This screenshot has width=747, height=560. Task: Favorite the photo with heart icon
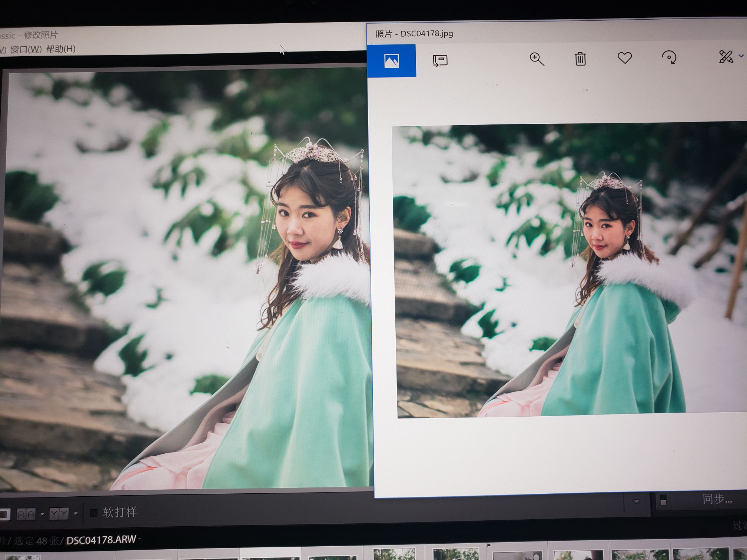[624, 58]
